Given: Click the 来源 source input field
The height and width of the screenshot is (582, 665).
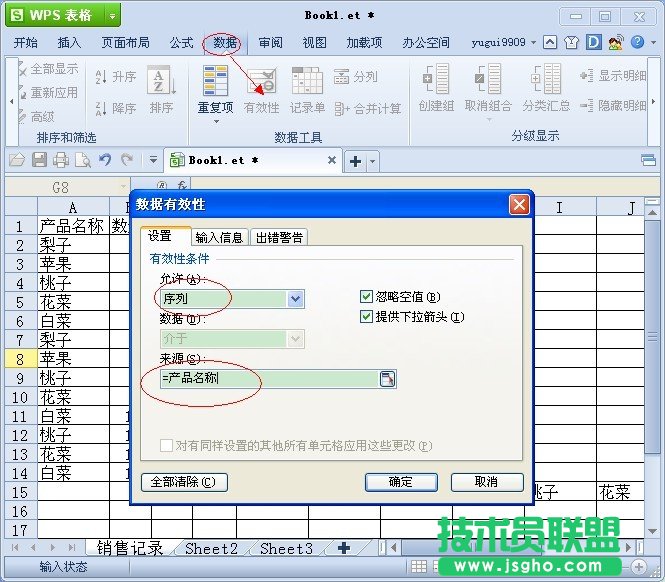Looking at the screenshot, I should pyautogui.click(x=270, y=379).
